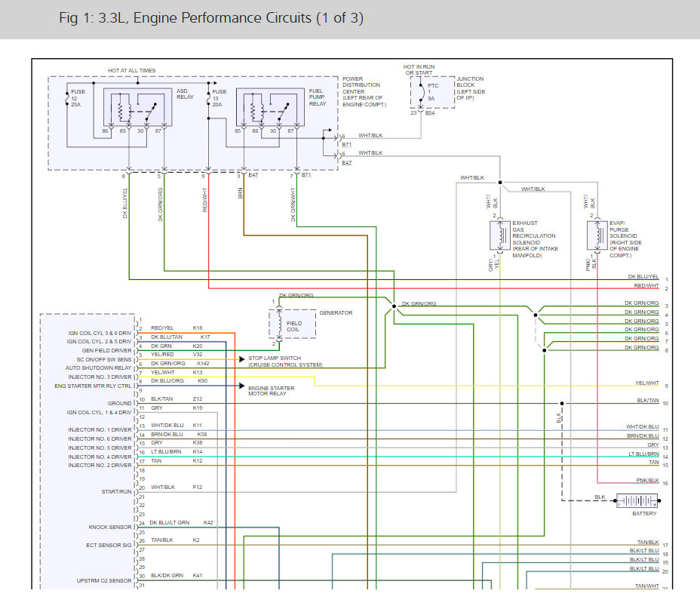
Task: Click the EVAP/purge solenoid coil symbol
Action: pos(597,235)
